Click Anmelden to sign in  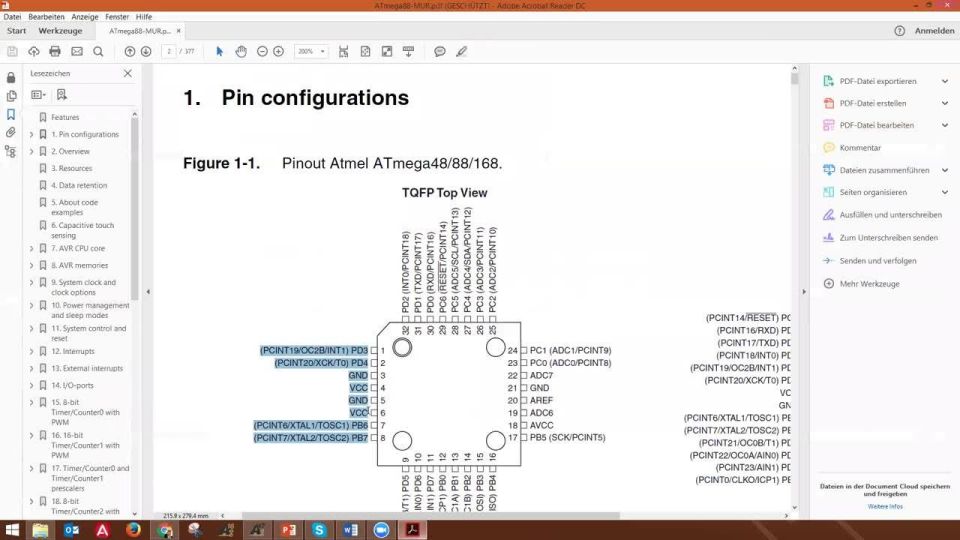click(934, 31)
